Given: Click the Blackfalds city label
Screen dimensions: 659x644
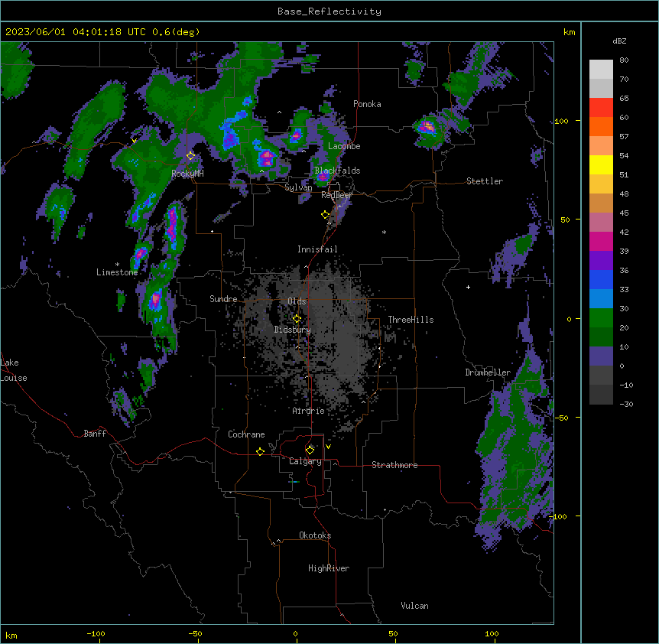Looking at the screenshot, I should coord(337,171).
